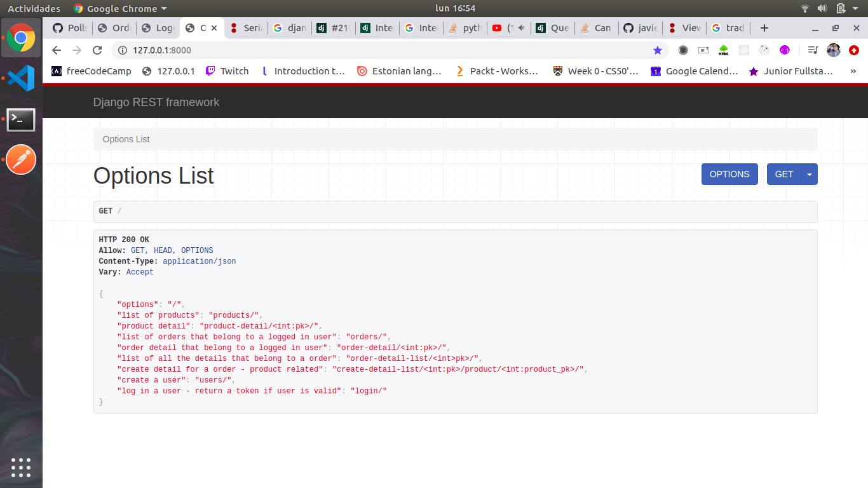868x488 pixels.
Task: Switch to the Google djan tab
Action: pos(290,28)
